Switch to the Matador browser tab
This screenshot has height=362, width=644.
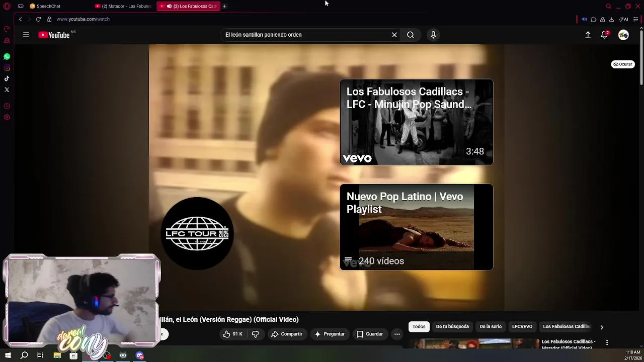pos(123,6)
